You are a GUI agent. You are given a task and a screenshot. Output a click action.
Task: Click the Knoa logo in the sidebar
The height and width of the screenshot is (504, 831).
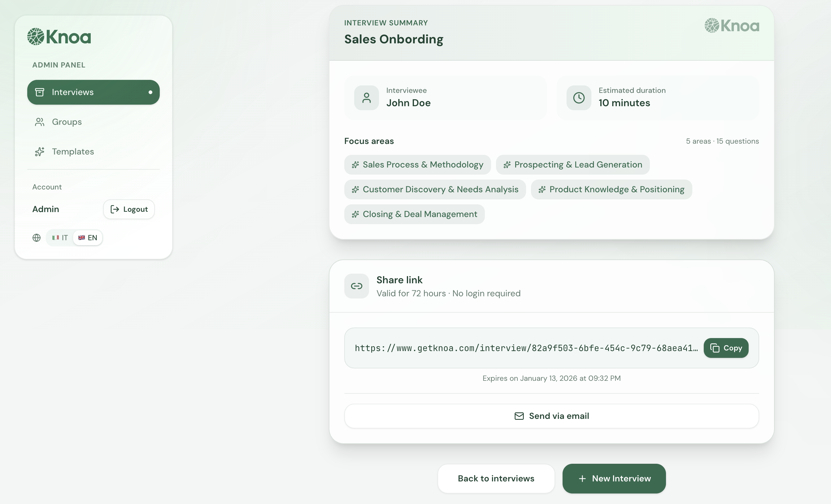coord(59,36)
